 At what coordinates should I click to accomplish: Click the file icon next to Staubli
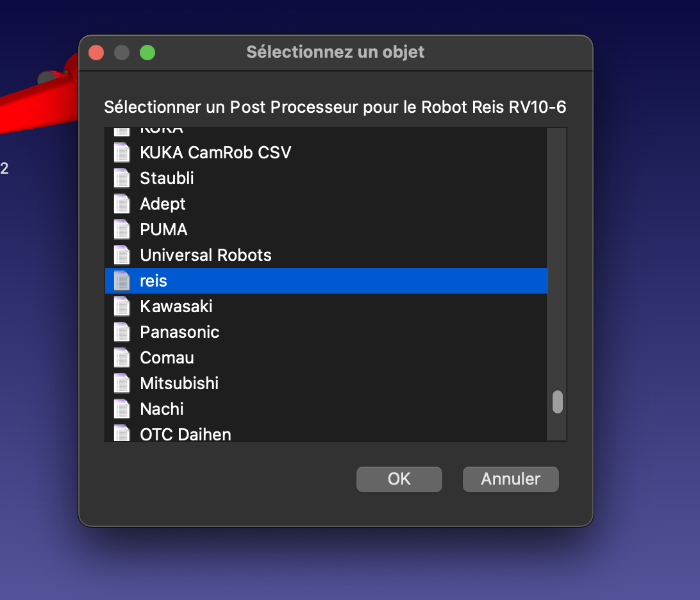pos(121,178)
